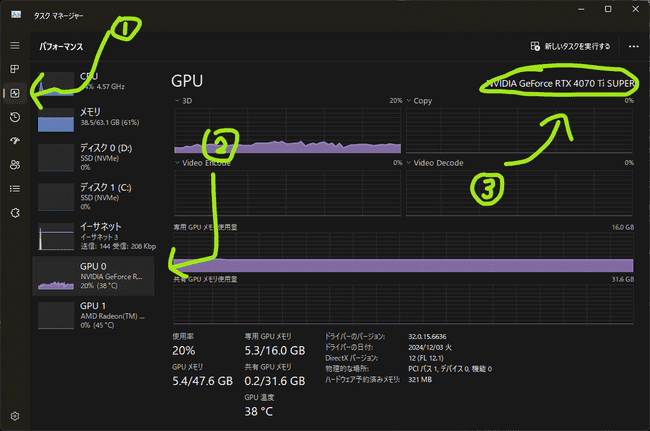The image size is (650, 431).
Task: Run a new task (新しいタスクを実行する)
Action: pyautogui.click(x=570, y=46)
